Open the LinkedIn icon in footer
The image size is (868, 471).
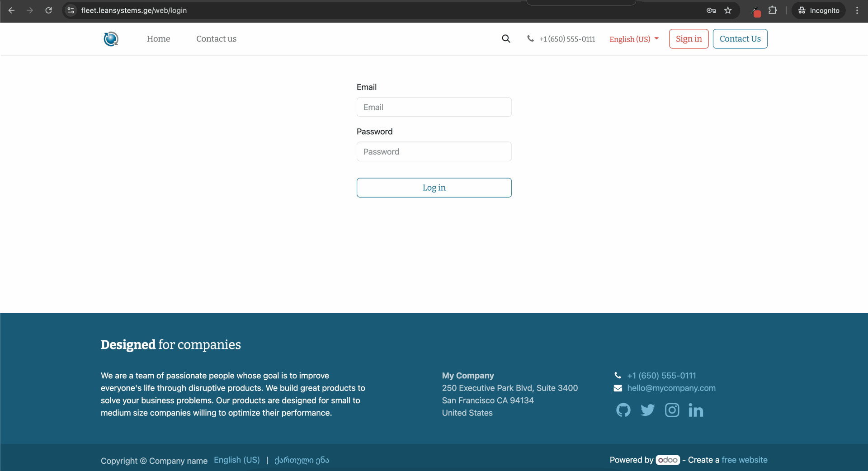point(696,410)
